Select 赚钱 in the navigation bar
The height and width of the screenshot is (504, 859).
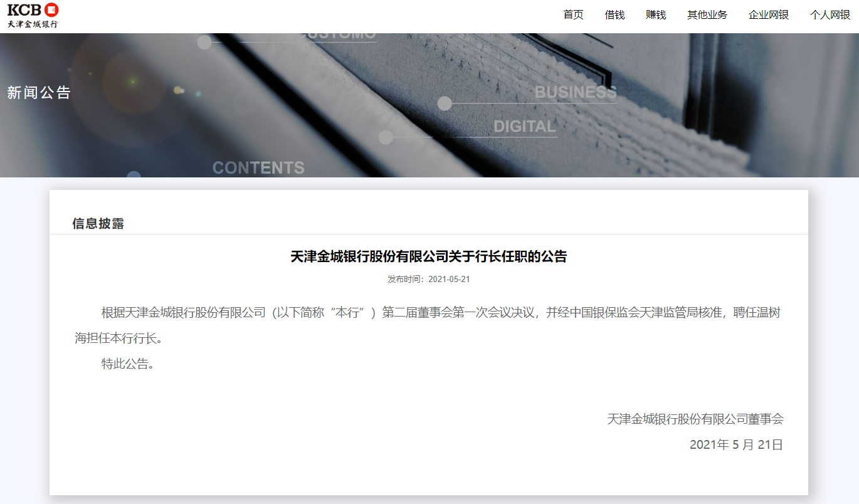pos(656,15)
